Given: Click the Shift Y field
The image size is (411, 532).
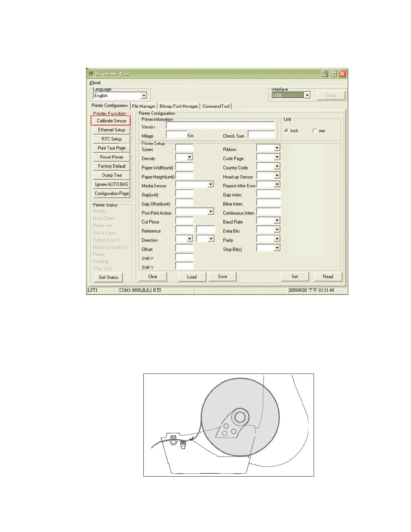Looking at the screenshot, I should coord(184,266).
